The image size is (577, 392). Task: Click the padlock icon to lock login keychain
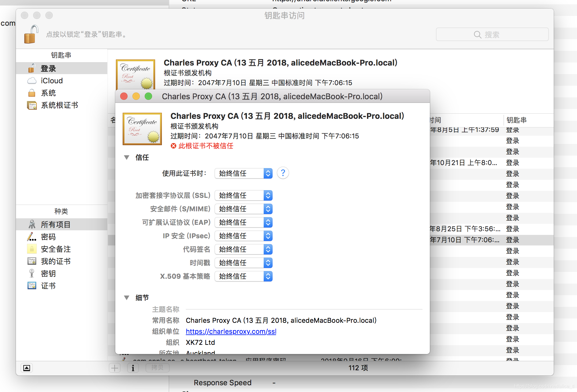(31, 34)
